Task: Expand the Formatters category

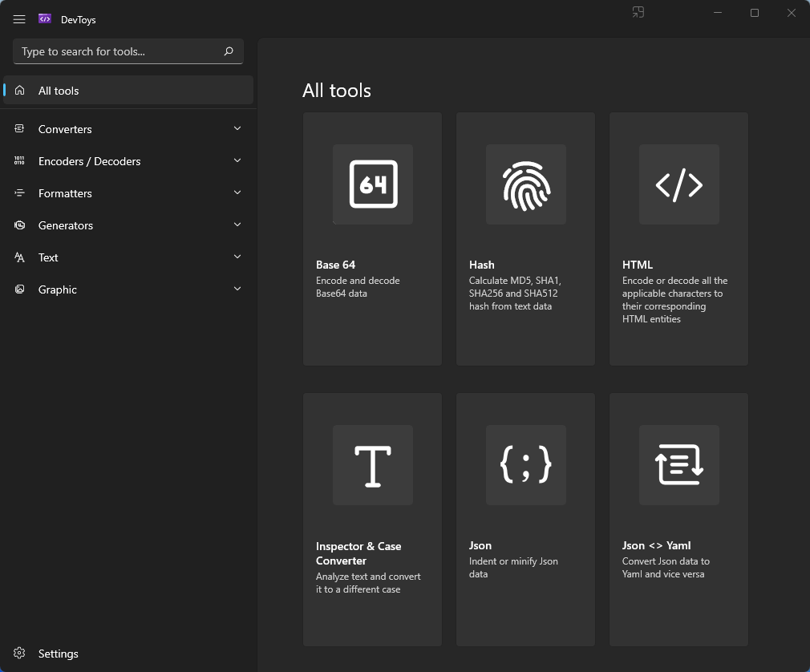Action: (x=237, y=192)
